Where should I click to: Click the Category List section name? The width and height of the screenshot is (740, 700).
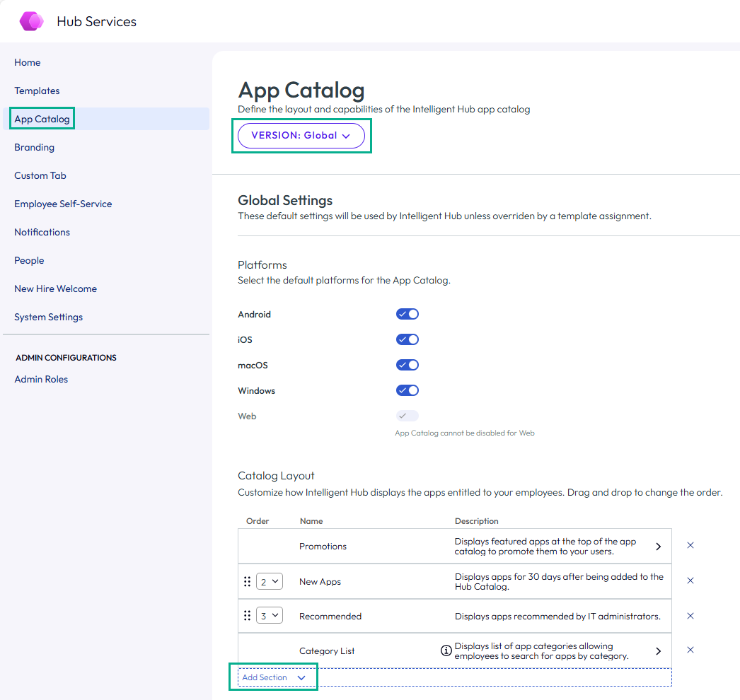pyautogui.click(x=327, y=651)
